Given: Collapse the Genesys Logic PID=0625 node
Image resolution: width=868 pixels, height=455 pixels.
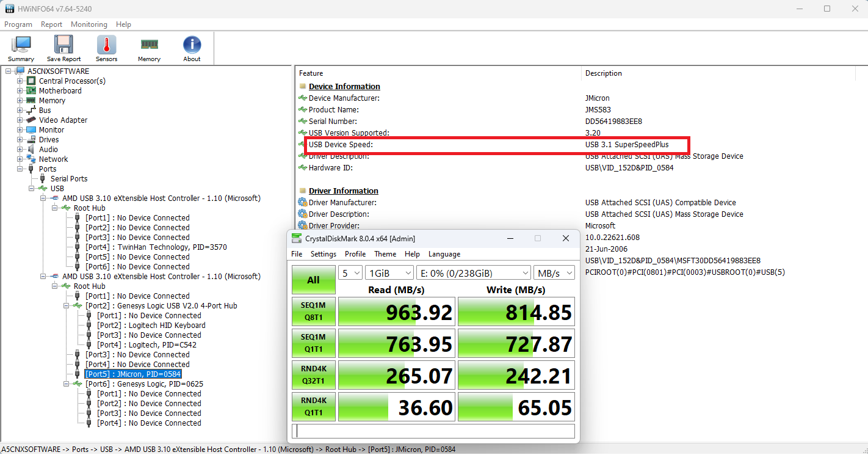Looking at the screenshot, I should tap(67, 384).
